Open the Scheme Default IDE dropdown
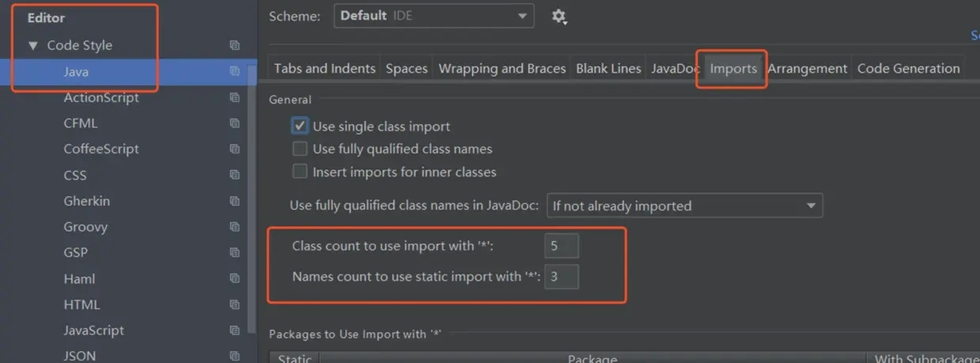Screen dimensions: 980x363 tap(434, 16)
